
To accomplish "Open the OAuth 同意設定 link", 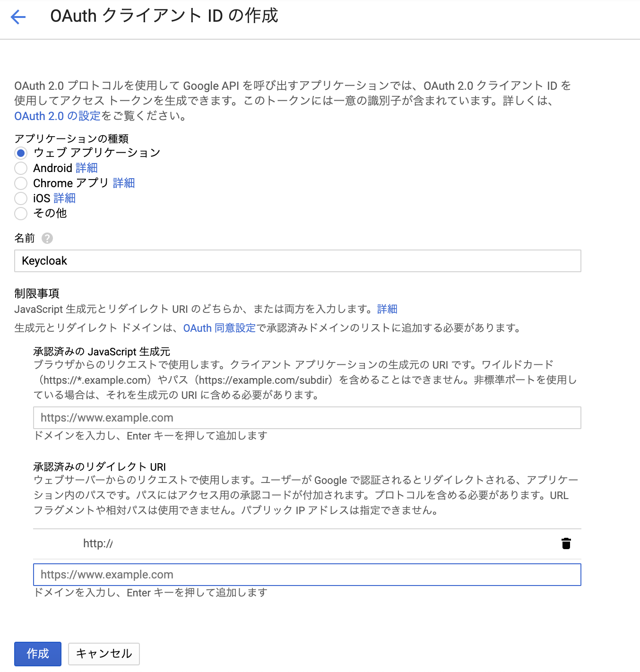I will point(219,328).
